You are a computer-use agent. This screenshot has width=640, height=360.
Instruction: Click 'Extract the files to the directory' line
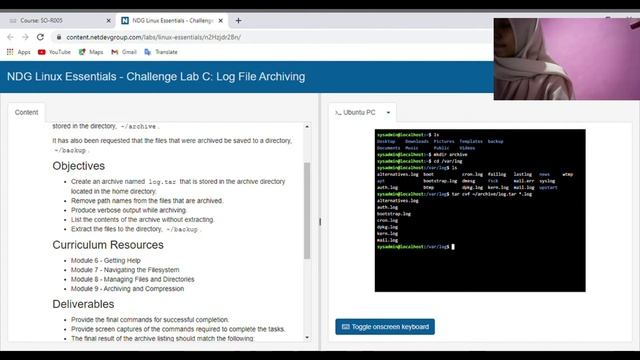coord(136,229)
